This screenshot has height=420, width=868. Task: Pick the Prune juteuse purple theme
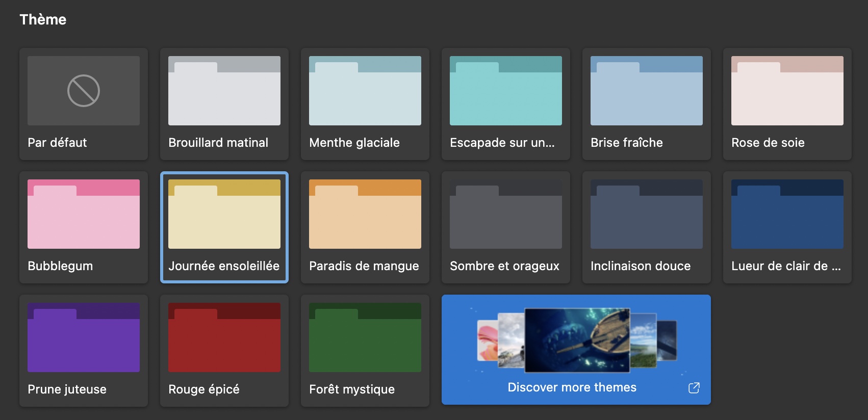tap(83, 351)
